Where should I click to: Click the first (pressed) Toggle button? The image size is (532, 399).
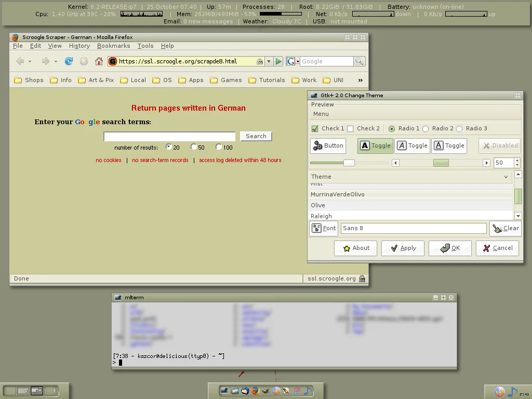pyautogui.click(x=375, y=145)
